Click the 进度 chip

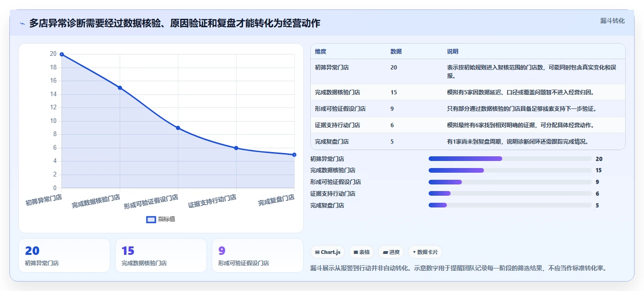click(x=391, y=252)
